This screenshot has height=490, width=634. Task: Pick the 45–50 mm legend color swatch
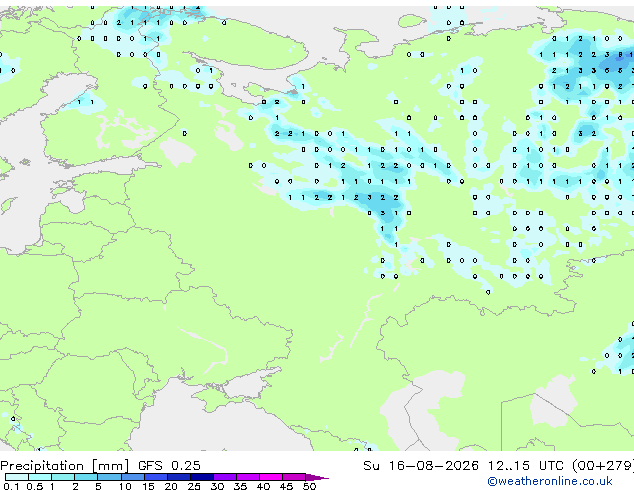[294, 477]
